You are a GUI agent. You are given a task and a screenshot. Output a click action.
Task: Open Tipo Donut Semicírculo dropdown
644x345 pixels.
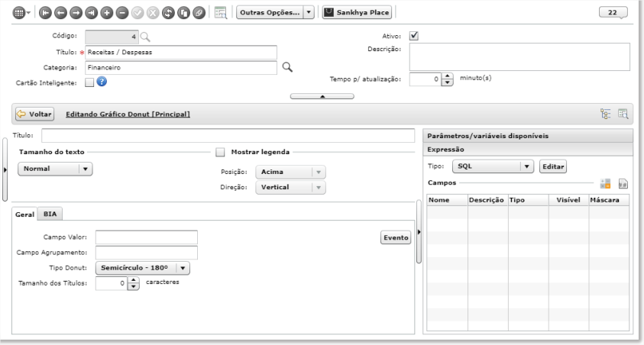tap(143, 268)
